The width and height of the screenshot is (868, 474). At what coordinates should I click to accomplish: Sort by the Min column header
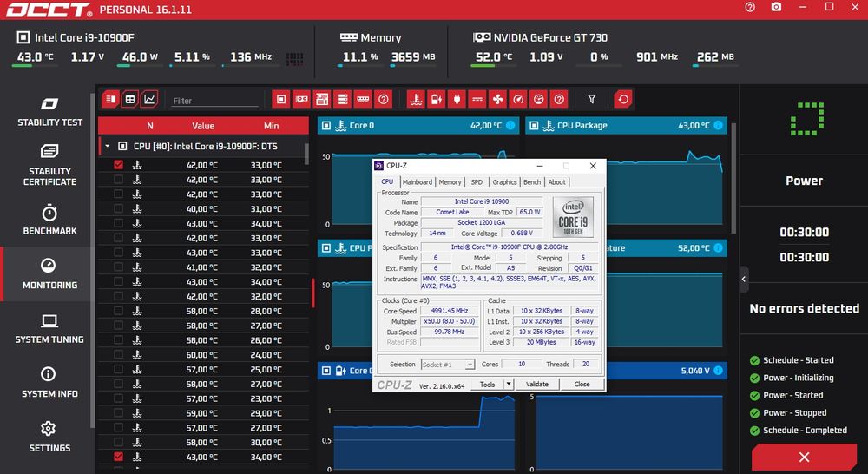pos(271,126)
